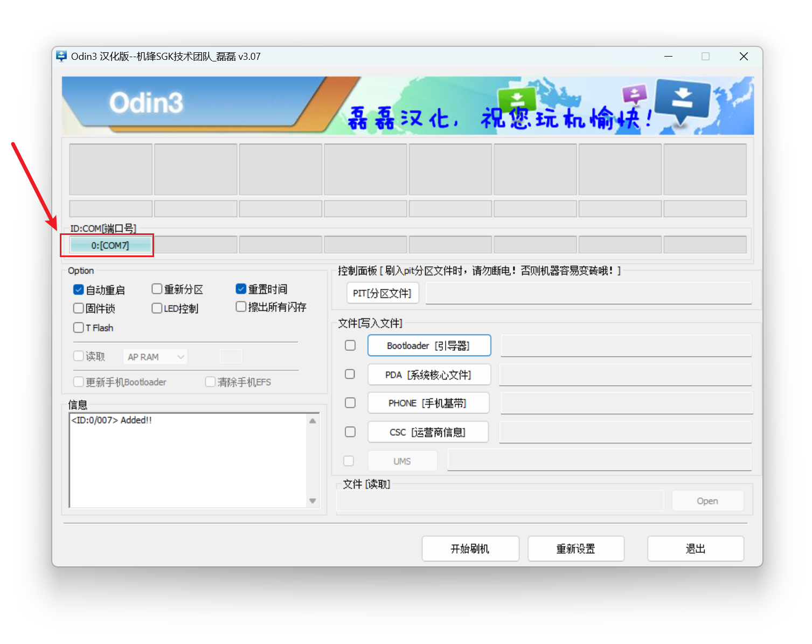Tick the checkbox beside PHONE [手机基带]
This screenshot has height=644, width=812.
(x=350, y=403)
